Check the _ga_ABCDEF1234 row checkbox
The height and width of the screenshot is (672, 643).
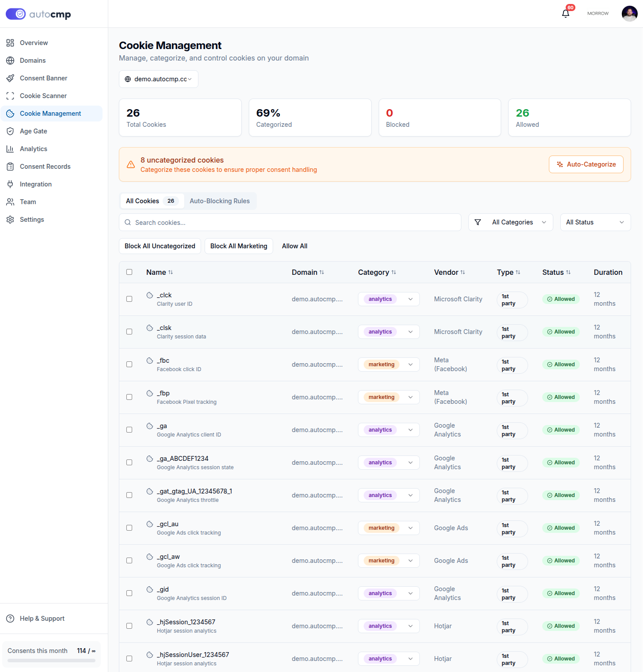point(129,463)
